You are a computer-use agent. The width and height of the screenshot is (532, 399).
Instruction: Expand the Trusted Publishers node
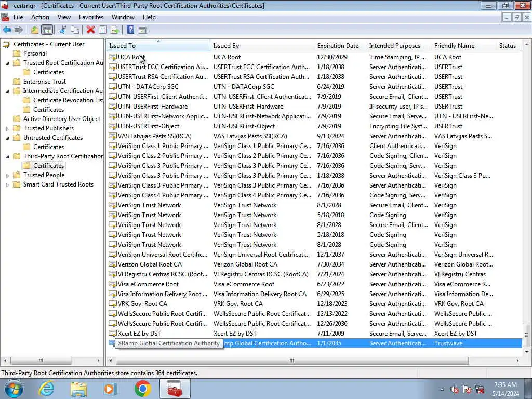[x=7, y=129]
